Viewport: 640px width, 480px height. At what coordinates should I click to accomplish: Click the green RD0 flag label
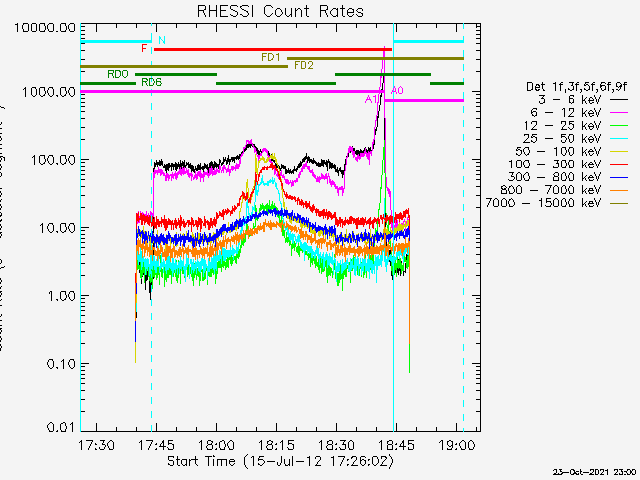[118, 74]
